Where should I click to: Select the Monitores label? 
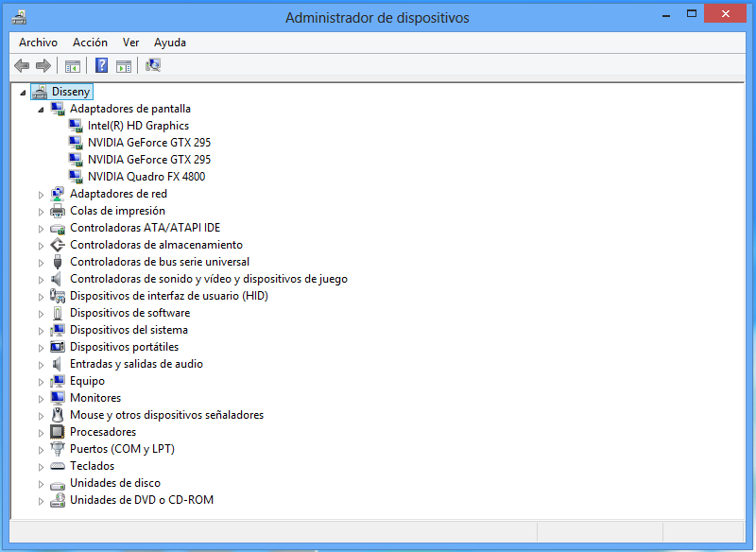(x=95, y=398)
